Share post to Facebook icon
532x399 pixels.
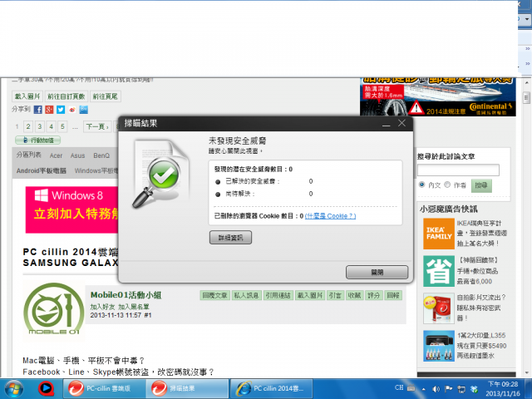38,110
